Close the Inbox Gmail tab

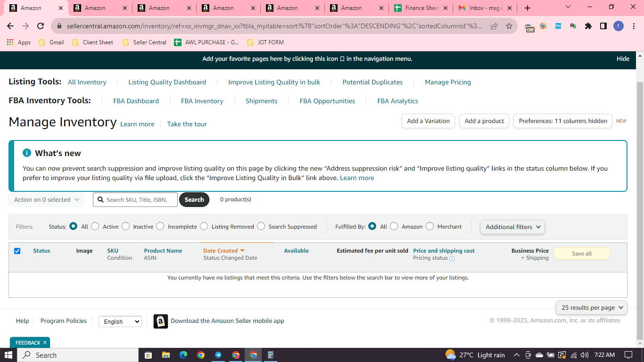click(510, 8)
